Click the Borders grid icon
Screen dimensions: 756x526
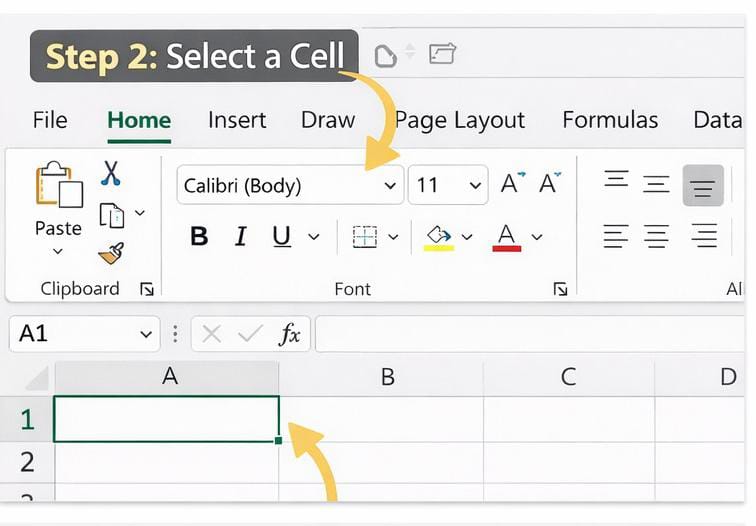pyautogui.click(x=365, y=237)
